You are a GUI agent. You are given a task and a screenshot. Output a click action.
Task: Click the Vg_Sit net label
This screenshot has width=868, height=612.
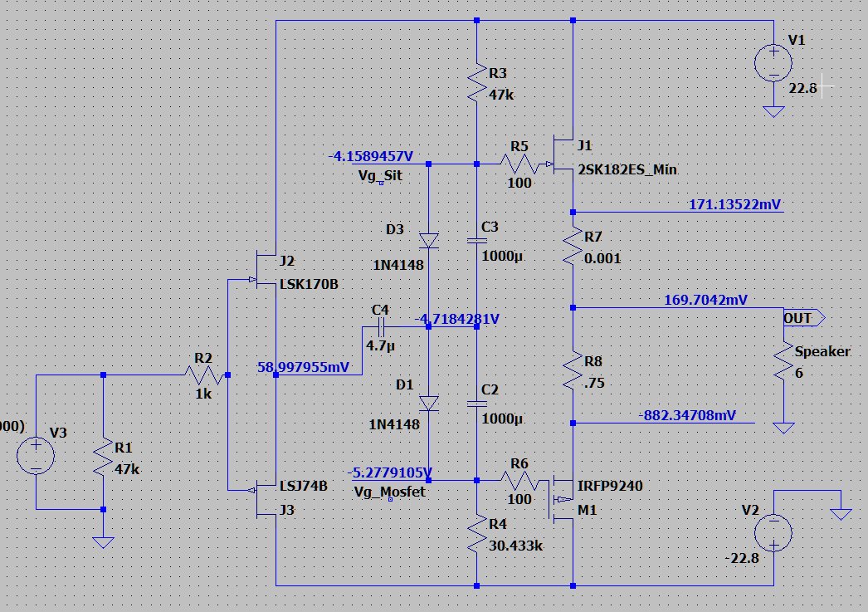point(380,175)
